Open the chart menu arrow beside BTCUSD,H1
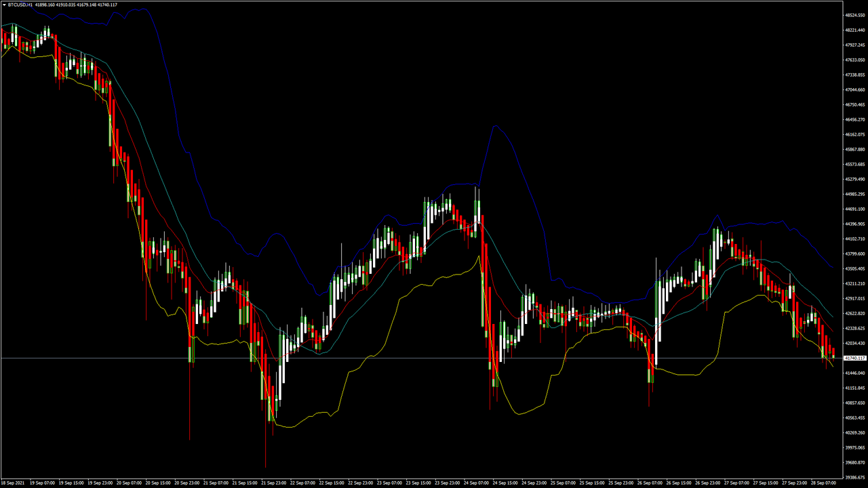 [4, 5]
